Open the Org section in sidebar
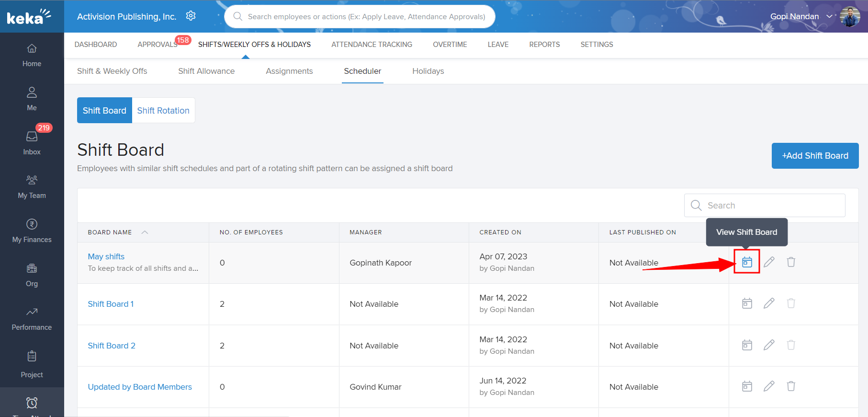This screenshot has height=417, width=868. [x=32, y=275]
